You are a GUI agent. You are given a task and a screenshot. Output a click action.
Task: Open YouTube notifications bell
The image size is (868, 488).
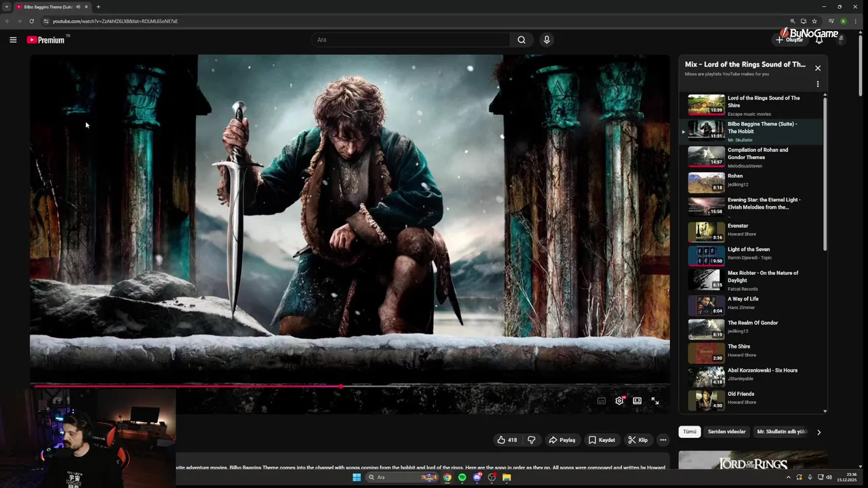coord(819,40)
